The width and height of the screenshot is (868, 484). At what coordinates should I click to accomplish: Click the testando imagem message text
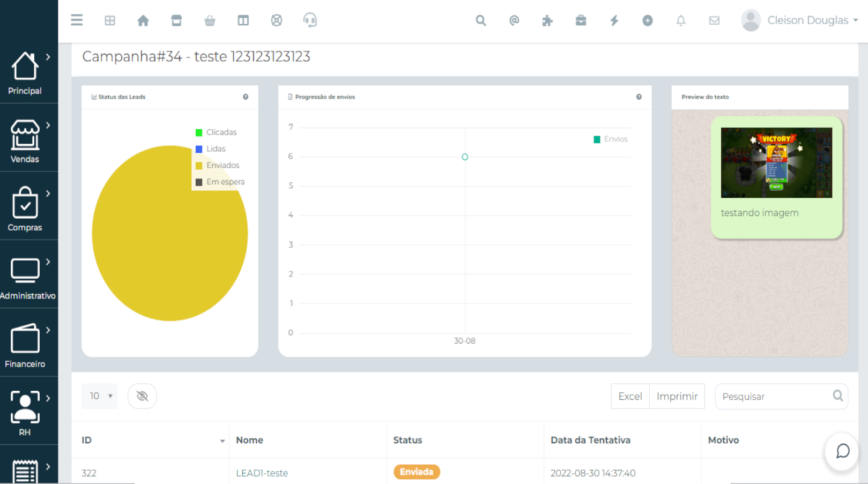pos(760,213)
